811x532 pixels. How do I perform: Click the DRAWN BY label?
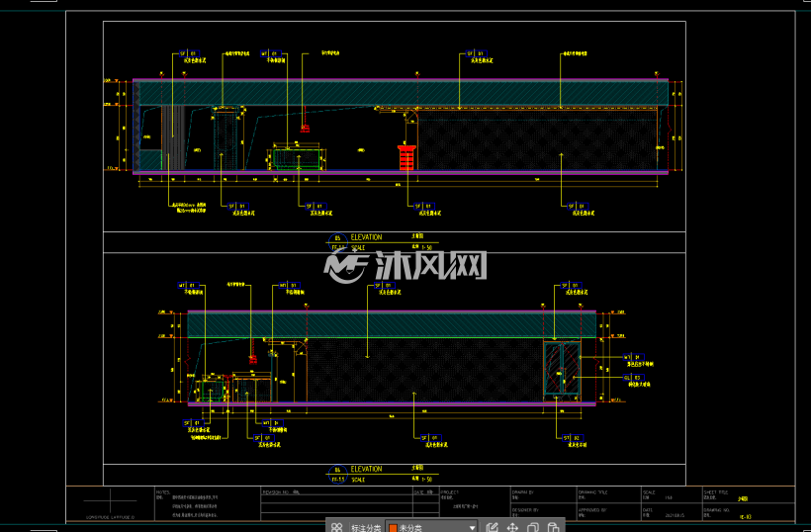[x=522, y=492]
